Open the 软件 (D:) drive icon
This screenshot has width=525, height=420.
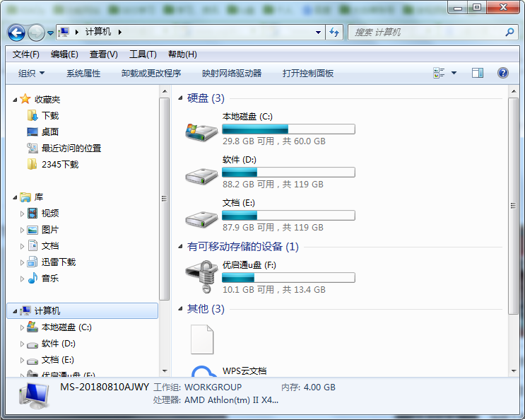click(201, 175)
